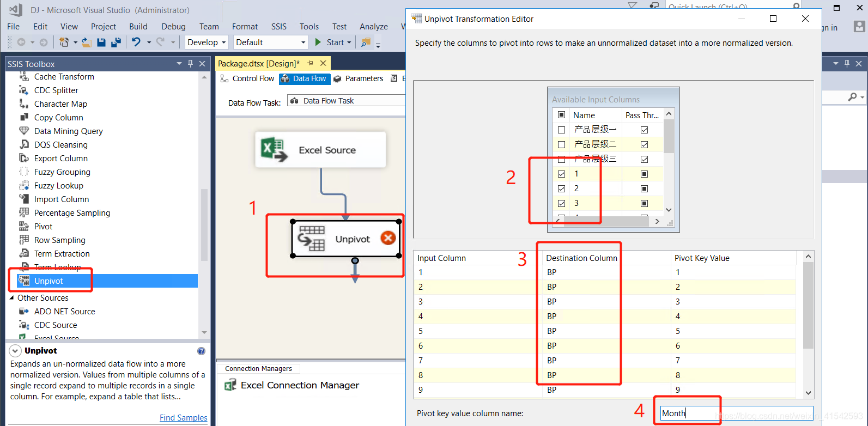Toggle the select-all checkbox in Name header
Viewport: 868px width, 426px height.
click(561, 115)
